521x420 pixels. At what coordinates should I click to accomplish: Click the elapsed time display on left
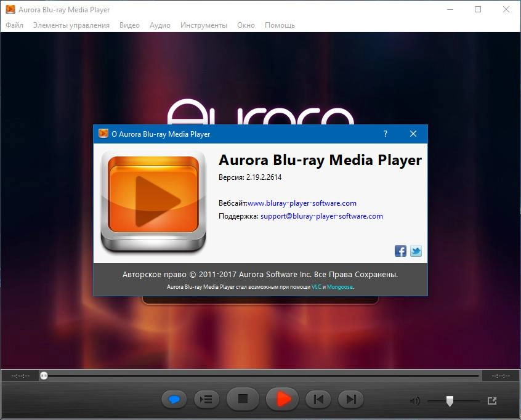(x=20, y=376)
